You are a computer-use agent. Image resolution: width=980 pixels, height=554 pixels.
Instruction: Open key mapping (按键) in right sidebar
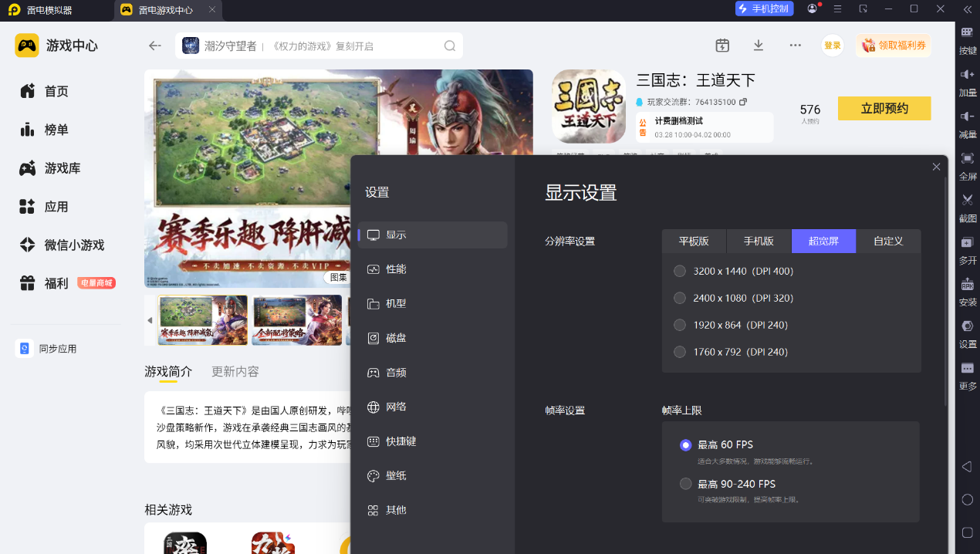point(967,32)
